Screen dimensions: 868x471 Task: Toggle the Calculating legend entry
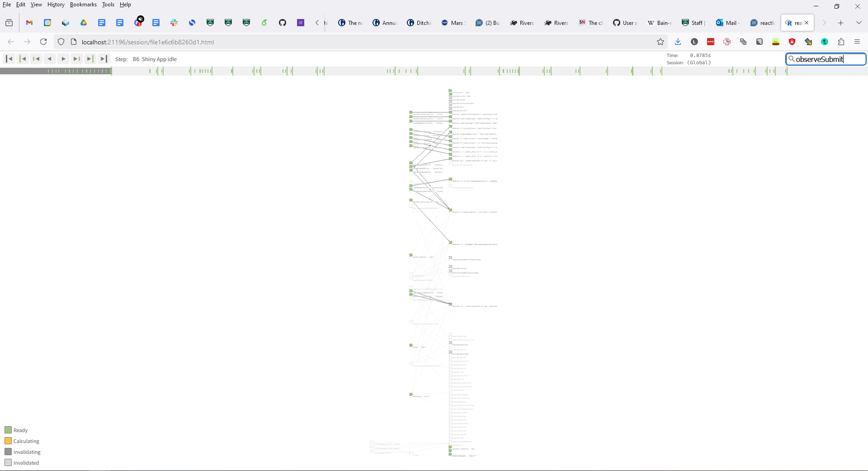coord(22,441)
